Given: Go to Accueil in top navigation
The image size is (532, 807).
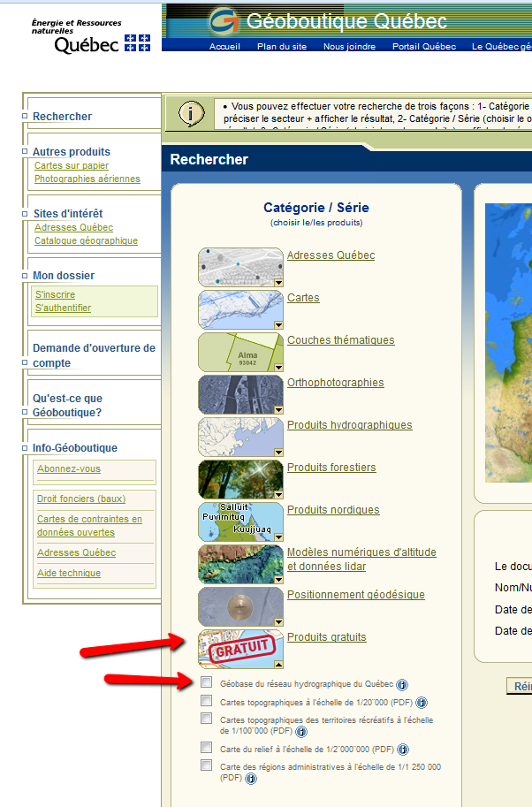Looking at the screenshot, I should (224, 46).
